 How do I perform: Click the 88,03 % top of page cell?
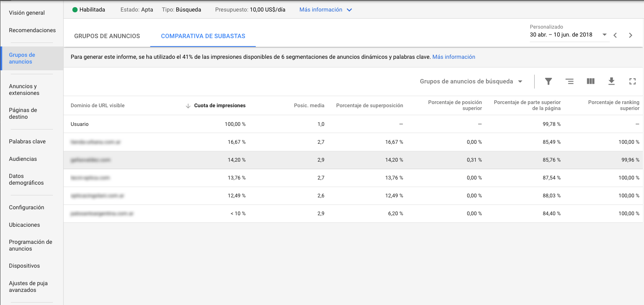tap(552, 196)
